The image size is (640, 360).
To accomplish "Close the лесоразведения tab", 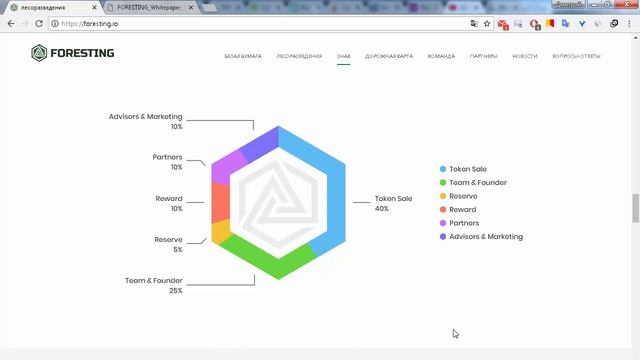I will (94, 7).
